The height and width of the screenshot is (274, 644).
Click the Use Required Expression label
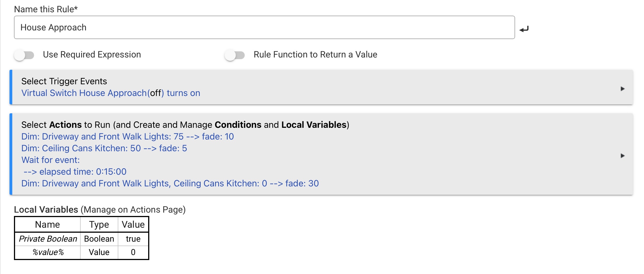(x=92, y=54)
